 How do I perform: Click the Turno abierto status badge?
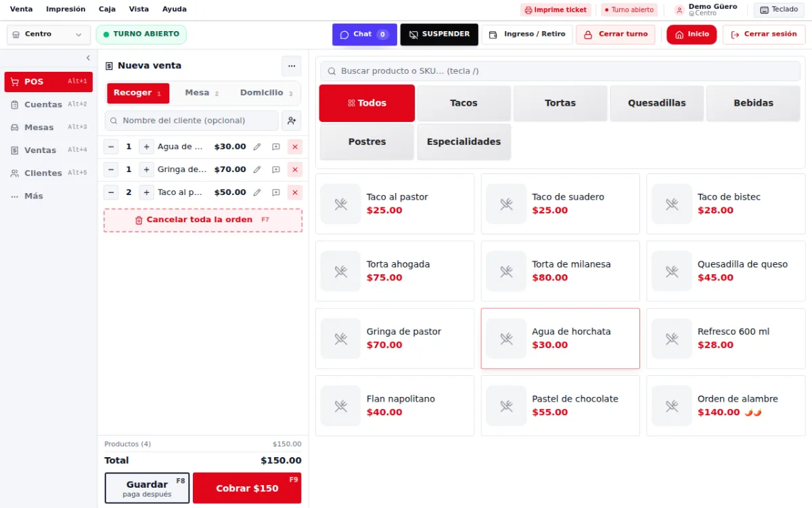[629, 10]
